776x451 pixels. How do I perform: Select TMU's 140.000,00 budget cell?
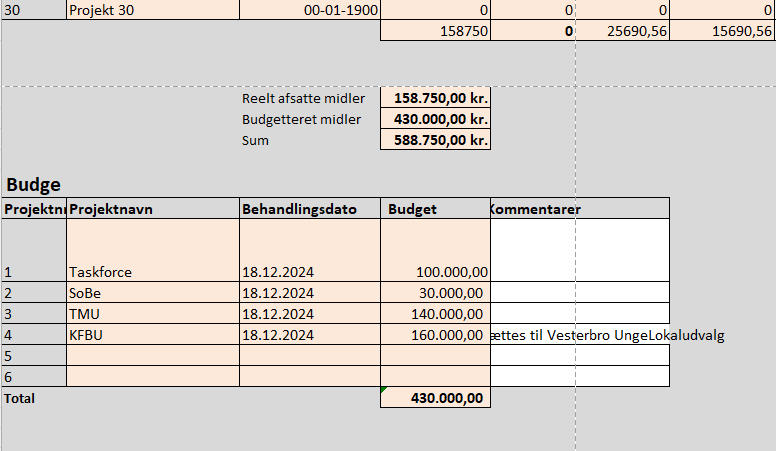[436, 313]
